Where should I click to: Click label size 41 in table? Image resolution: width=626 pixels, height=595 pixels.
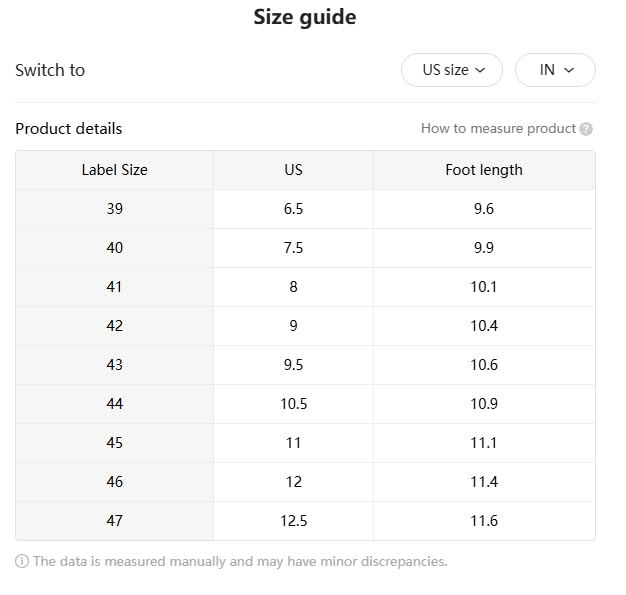coord(114,287)
